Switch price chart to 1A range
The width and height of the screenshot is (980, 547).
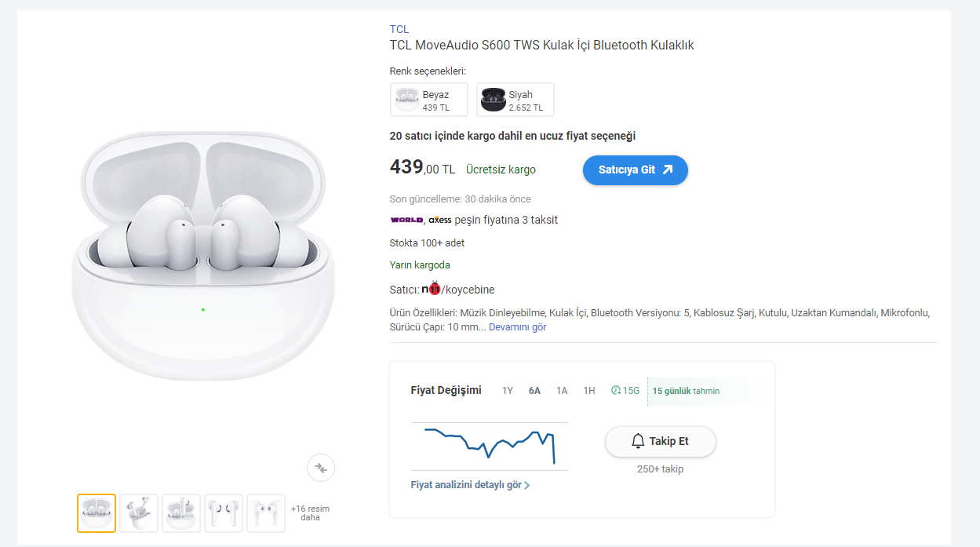[x=562, y=391]
